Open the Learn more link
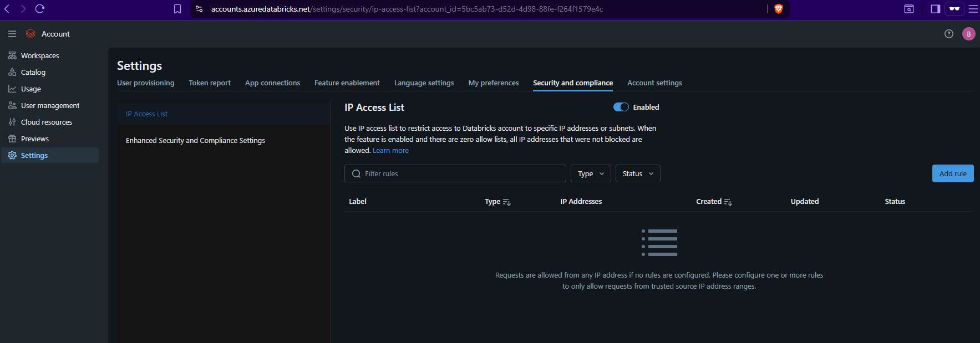The image size is (980, 343). point(390,150)
